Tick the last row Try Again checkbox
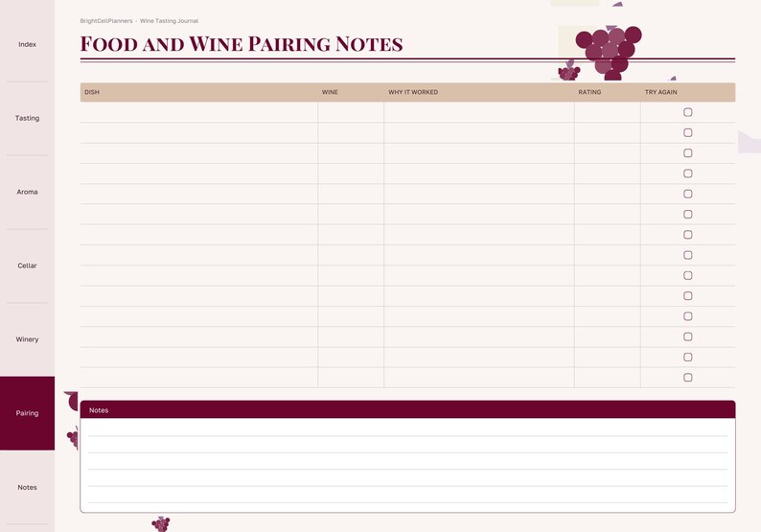The width and height of the screenshot is (761, 532). (688, 377)
